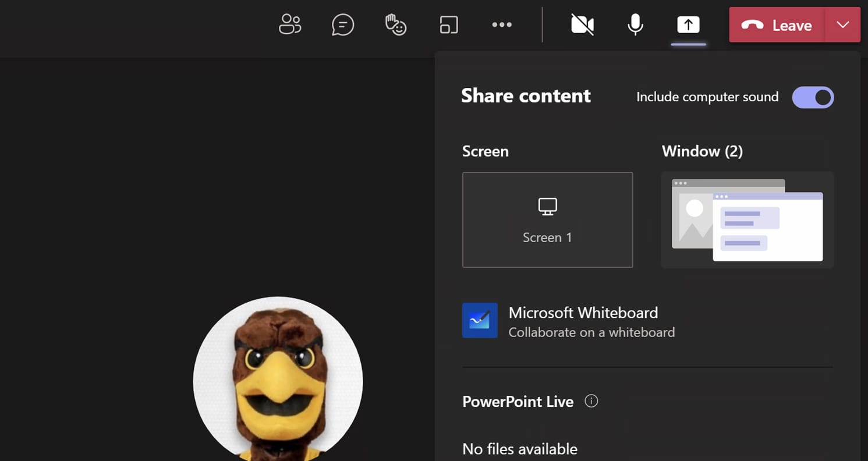Click the raise hand reactions icon
This screenshot has width=868, height=461.
396,24
